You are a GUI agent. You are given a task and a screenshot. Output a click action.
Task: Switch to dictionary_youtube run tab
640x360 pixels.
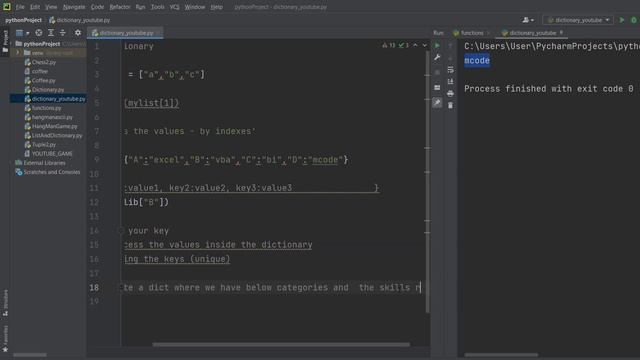tap(532, 33)
